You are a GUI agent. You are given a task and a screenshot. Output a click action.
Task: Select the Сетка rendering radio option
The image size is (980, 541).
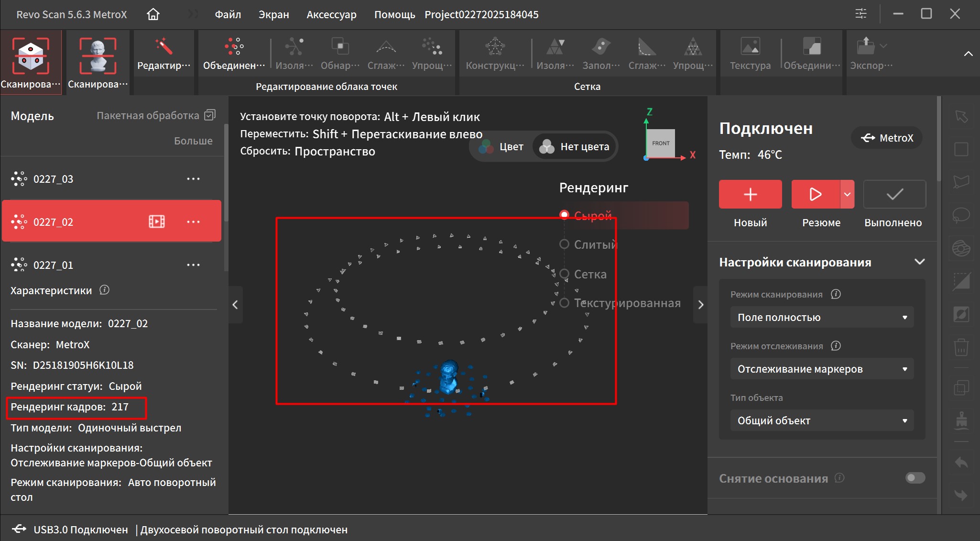pos(564,274)
